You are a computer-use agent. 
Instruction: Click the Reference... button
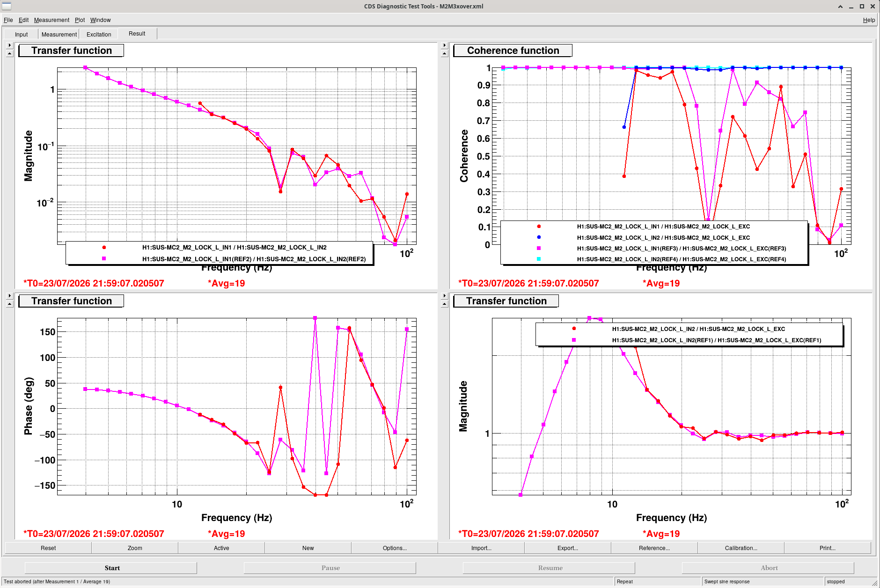pyautogui.click(x=654, y=548)
